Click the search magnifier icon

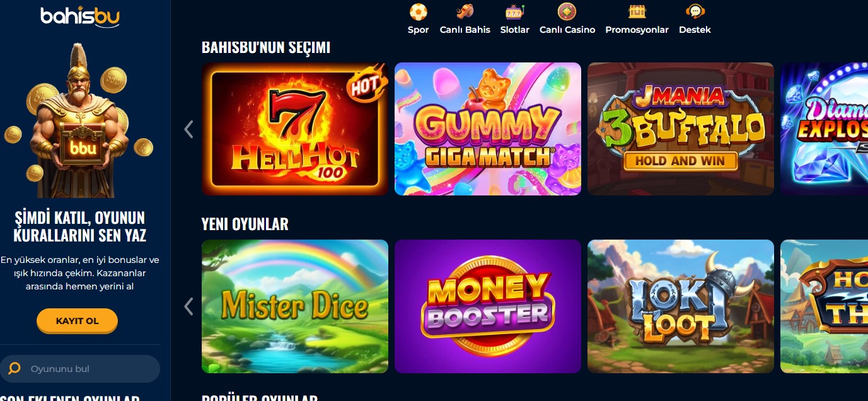tap(14, 368)
